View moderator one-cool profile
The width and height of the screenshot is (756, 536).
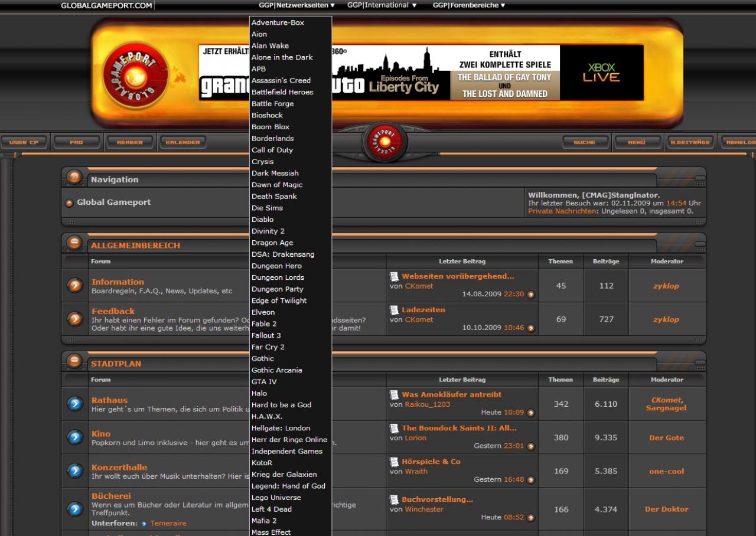pos(666,471)
